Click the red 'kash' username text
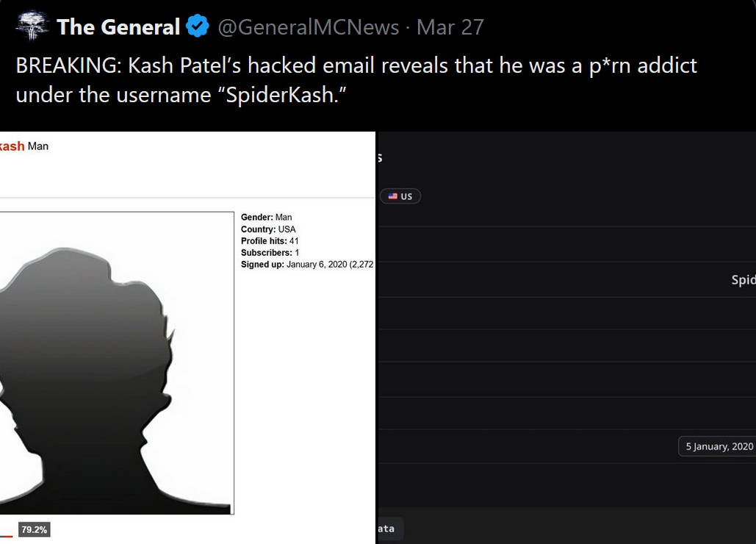This screenshot has height=544, width=756. click(x=12, y=146)
